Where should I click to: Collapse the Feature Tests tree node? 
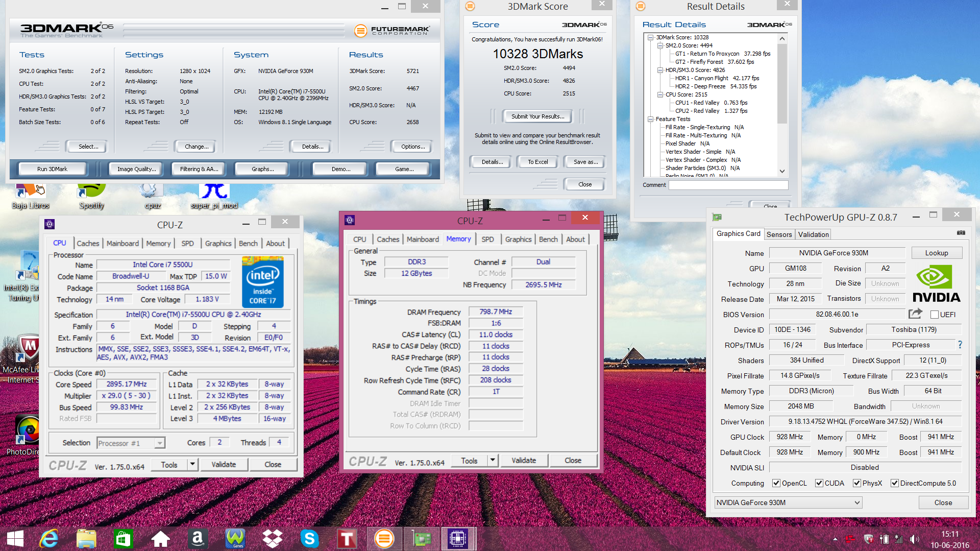[650, 119]
